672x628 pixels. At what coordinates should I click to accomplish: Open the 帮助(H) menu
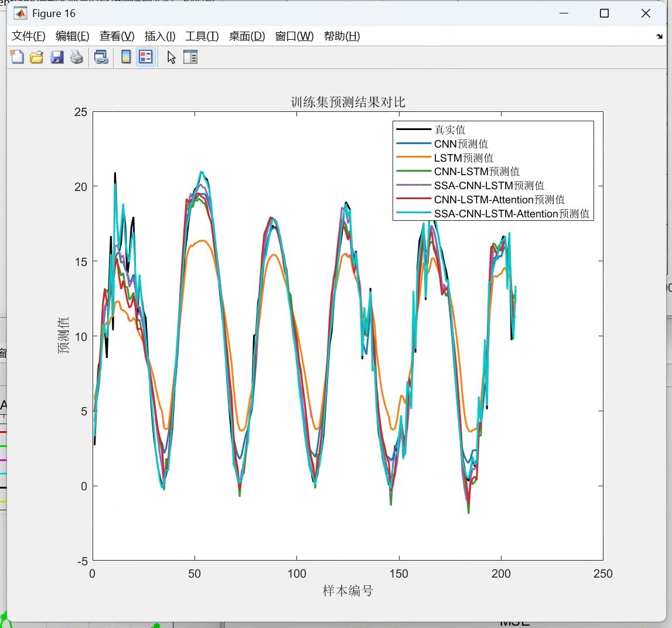pos(342,36)
